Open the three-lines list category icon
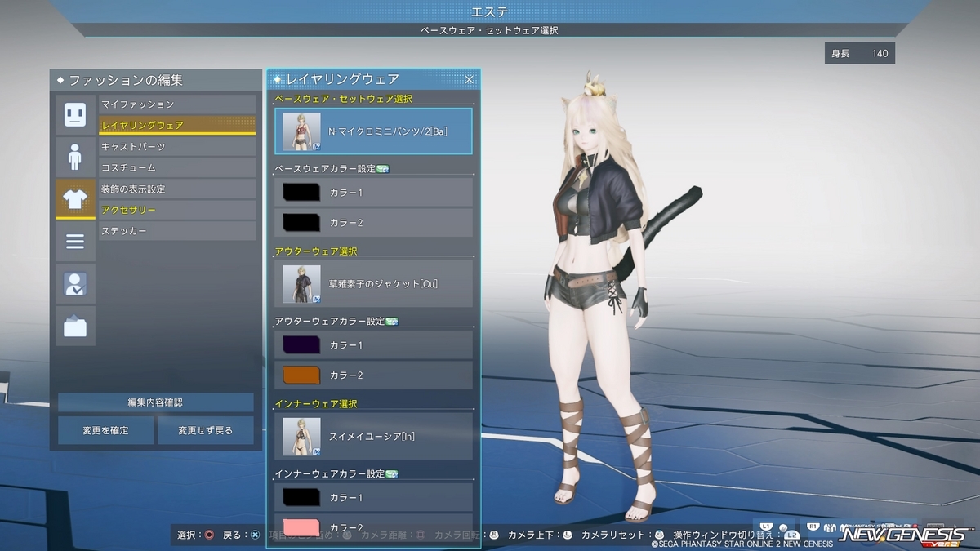Image resolution: width=980 pixels, height=551 pixels. pyautogui.click(x=75, y=242)
